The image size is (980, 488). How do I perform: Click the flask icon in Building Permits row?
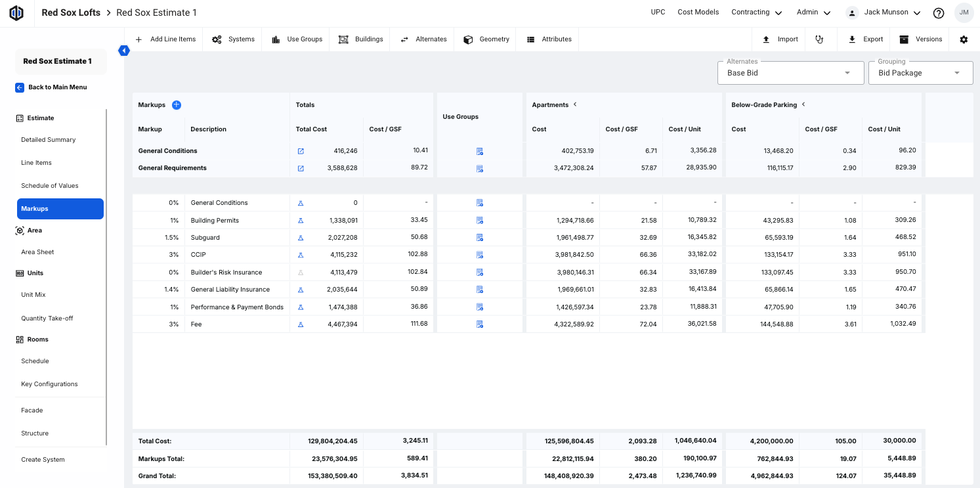301,221
